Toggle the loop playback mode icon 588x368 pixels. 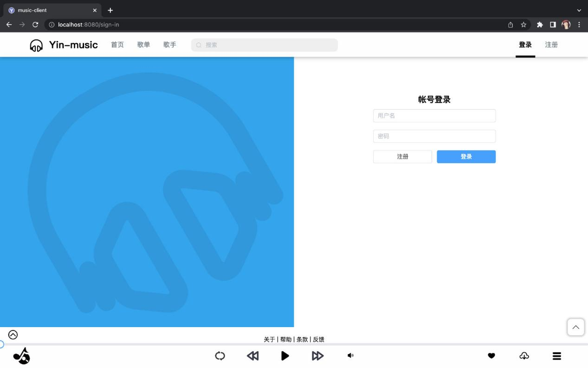(x=220, y=356)
